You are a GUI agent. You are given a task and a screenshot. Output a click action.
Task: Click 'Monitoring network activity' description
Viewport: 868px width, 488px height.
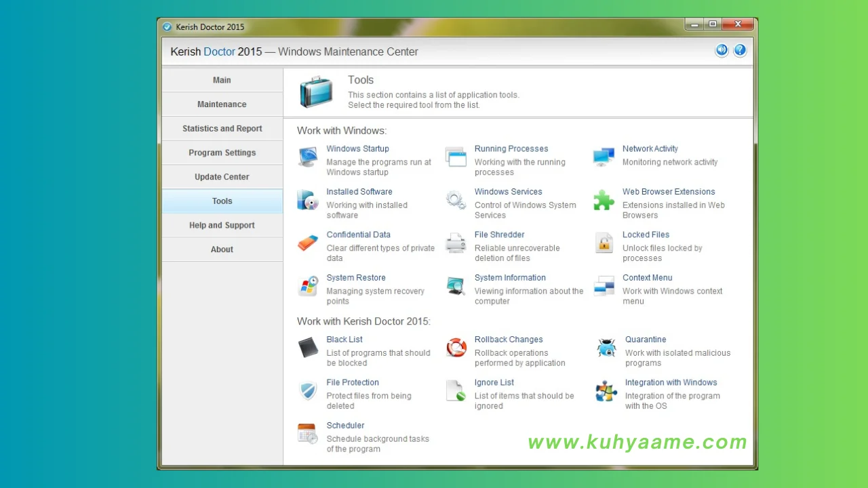click(670, 163)
